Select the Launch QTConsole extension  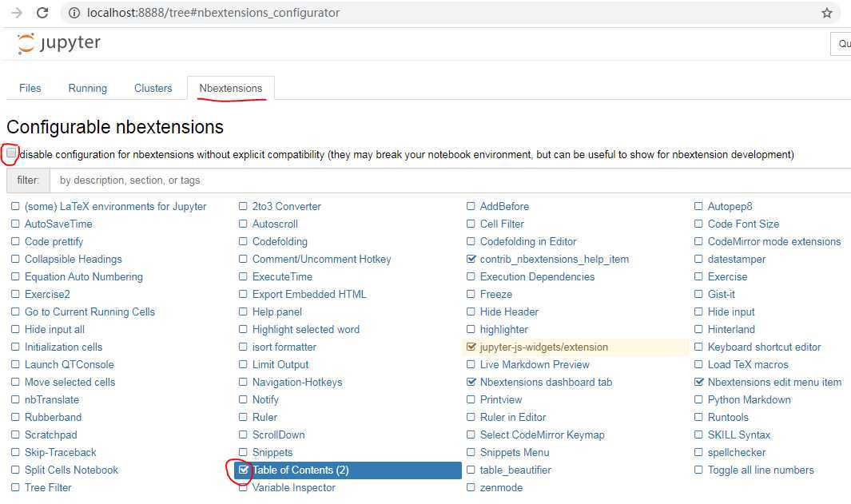click(x=69, y=364)
